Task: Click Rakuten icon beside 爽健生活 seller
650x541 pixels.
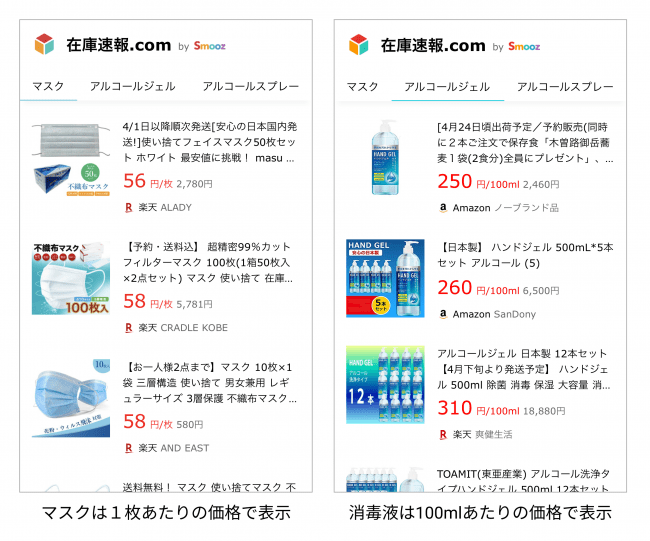Action: pyautogui.click(x=443, y=434)
